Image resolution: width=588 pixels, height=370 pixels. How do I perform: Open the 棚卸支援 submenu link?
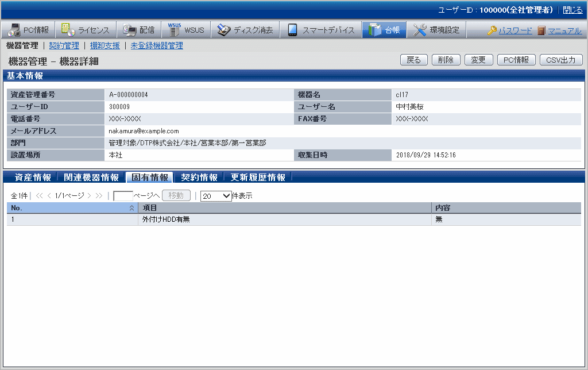105,46
